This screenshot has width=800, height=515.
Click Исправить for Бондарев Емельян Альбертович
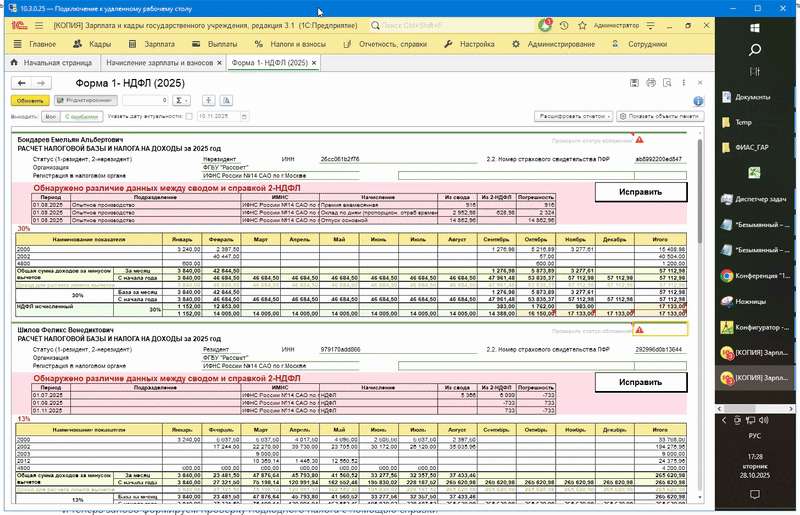point(640,192)
